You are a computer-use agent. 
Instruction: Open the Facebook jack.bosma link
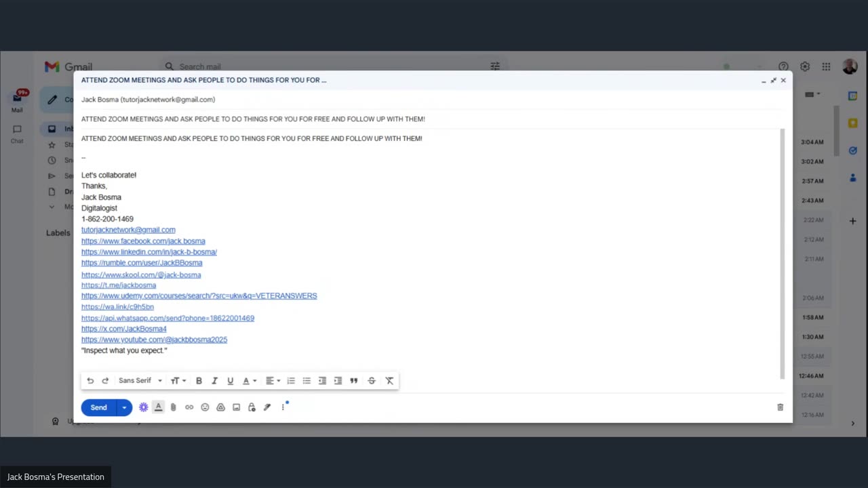(143, 241)
